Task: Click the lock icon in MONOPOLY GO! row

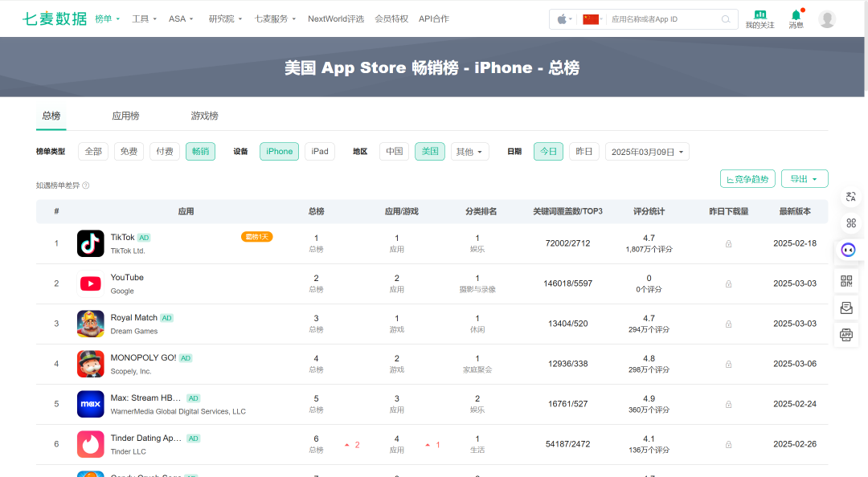Action: click(x=728, y=364)
